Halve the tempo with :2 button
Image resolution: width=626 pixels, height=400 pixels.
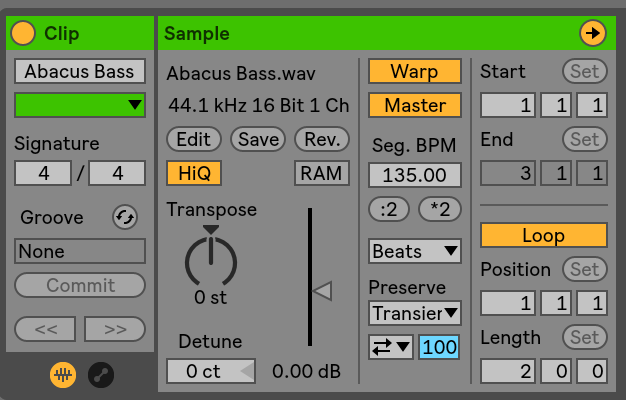coord(388,209)
